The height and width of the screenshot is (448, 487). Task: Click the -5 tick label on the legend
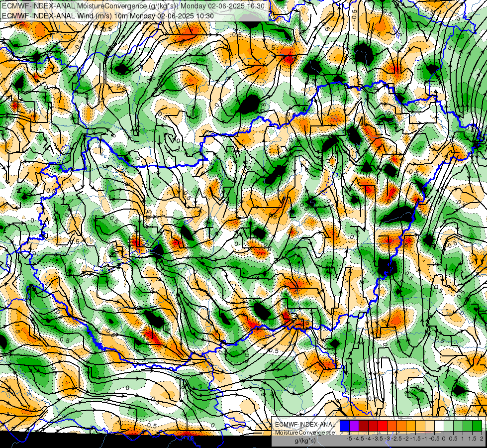[349, 439]
